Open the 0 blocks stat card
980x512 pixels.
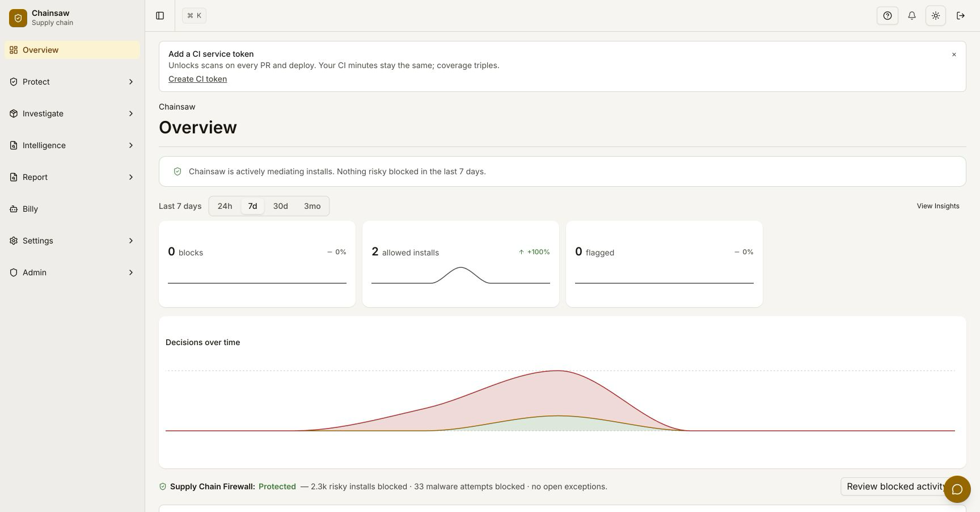coord(257,264)
